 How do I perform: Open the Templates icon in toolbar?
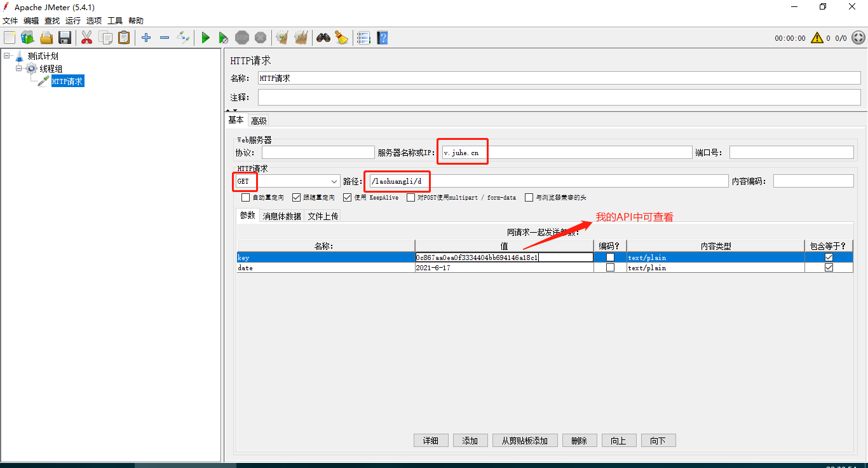click(27, 38)
